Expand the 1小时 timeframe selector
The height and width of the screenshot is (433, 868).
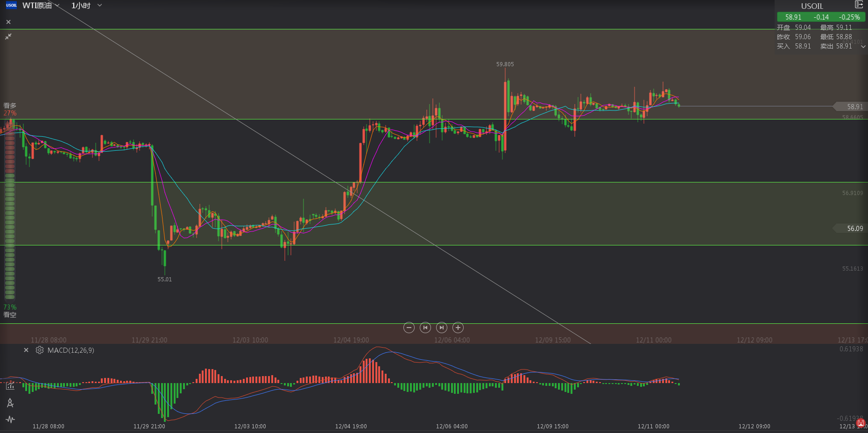[x=99, y=6]
